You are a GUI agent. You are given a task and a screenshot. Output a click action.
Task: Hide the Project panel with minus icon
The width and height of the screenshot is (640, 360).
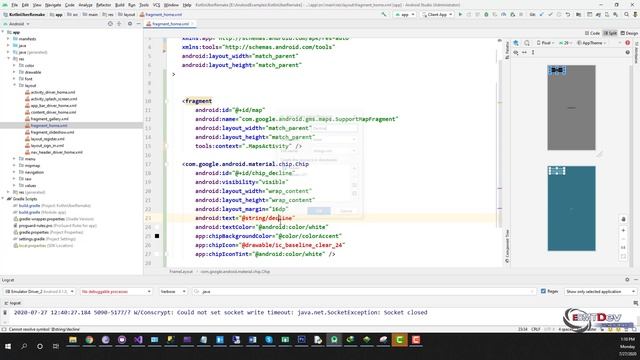point(138,24)
